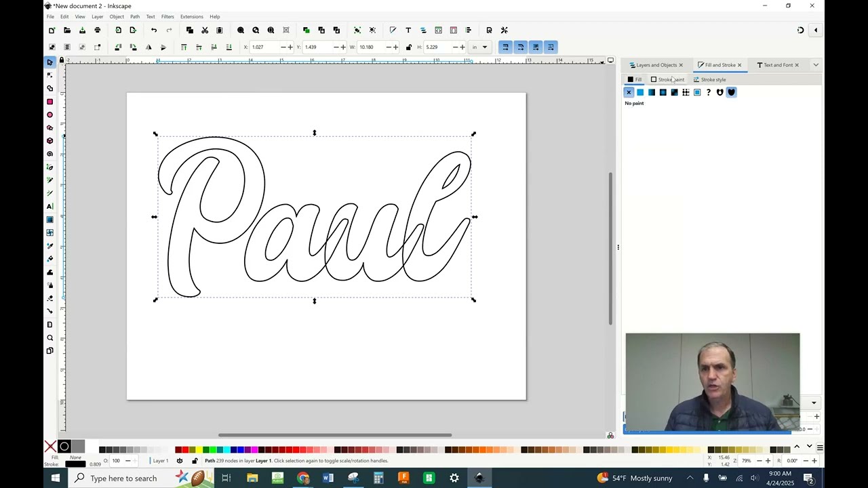Open the Extensions menu
The image size is (868, 488).
(x=191, y=16)
